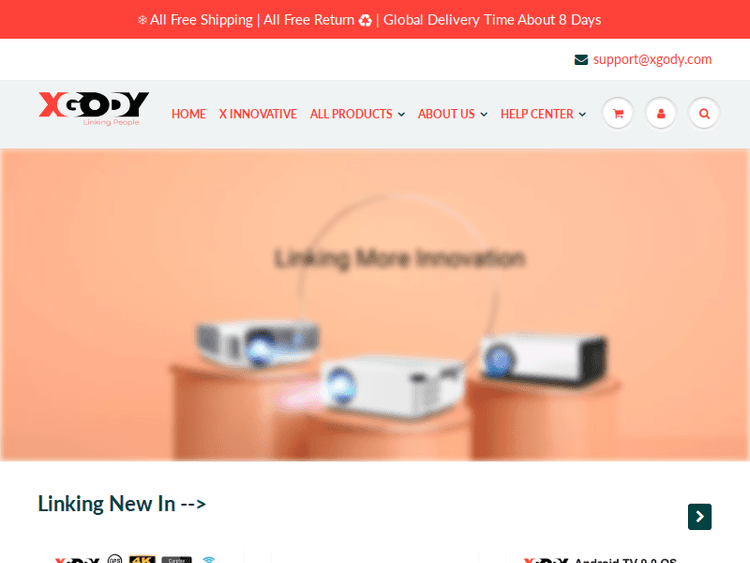
Task: Expand the ALL PRODUCTS dropdown chevron
Action: 401,114
